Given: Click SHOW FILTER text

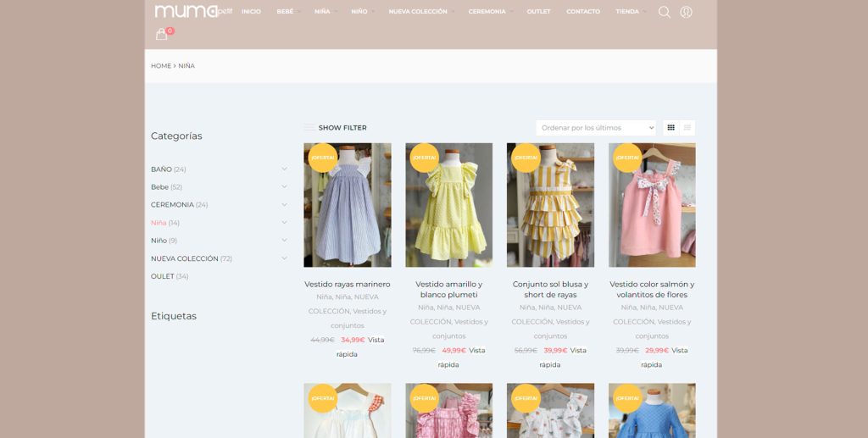Looking at the screenshot, I should click(x=342, y=128).
